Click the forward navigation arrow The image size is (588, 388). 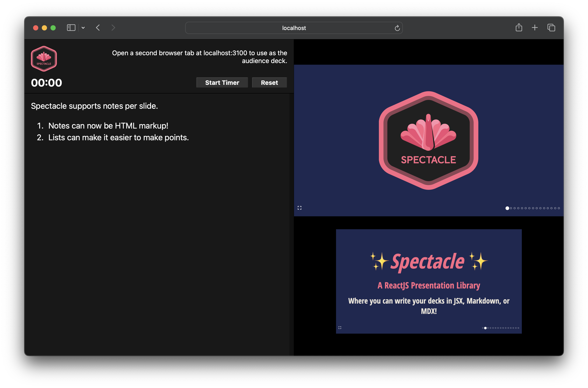pos(113,28)
